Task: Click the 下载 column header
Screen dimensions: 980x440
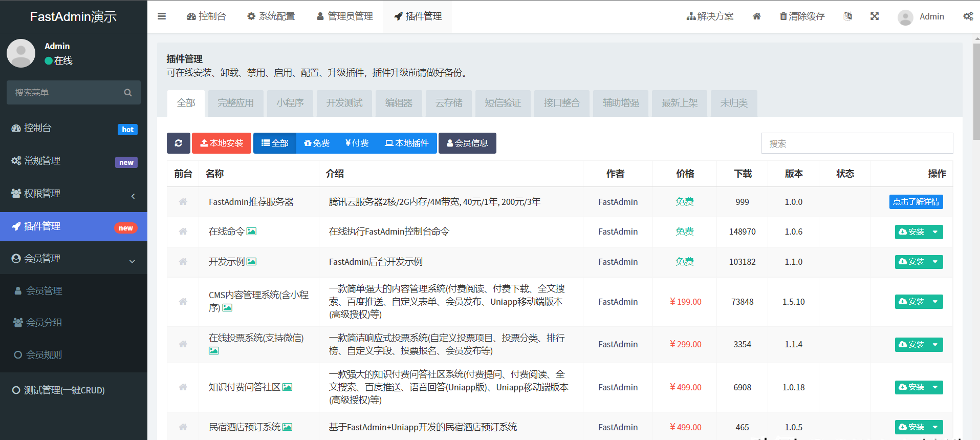Action: (743, 174)
